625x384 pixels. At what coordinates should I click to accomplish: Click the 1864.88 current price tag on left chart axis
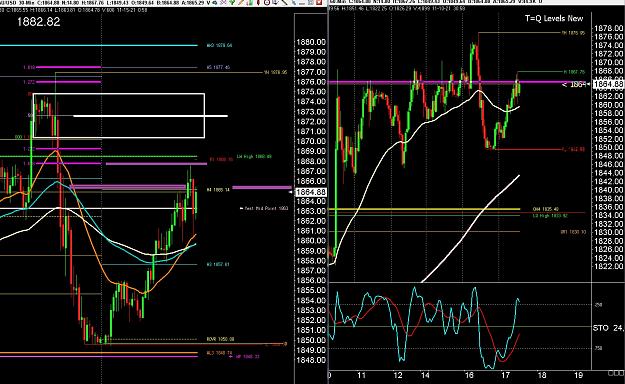tap(311, 192)
